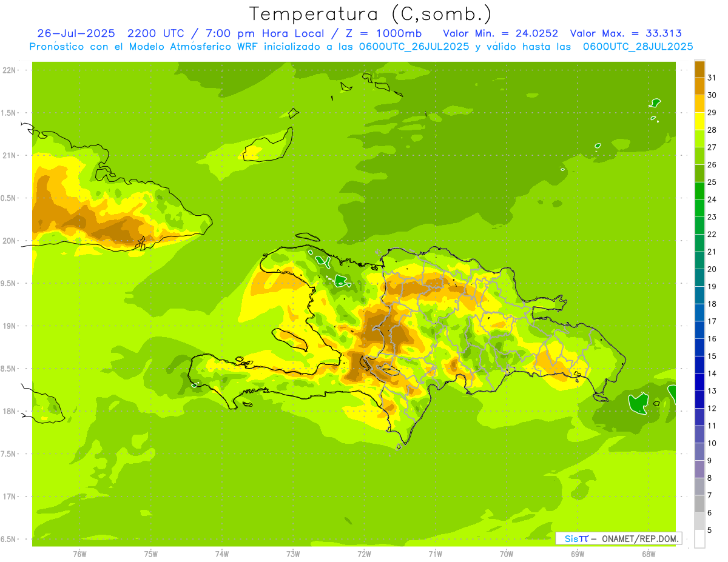Click "7:00 pm Hora Local" text
Image resolution: width=728 pixels, height=562 pixels.
coord(265,33)
